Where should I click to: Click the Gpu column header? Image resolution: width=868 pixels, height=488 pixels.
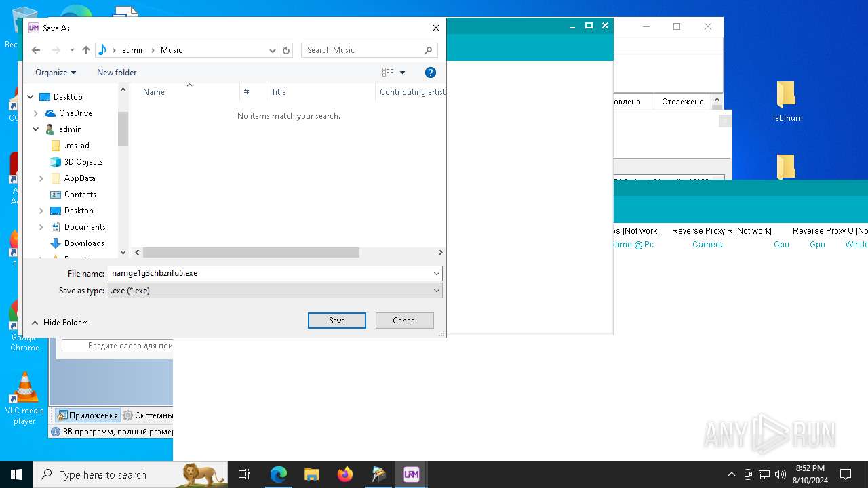[x=817, y=245]
